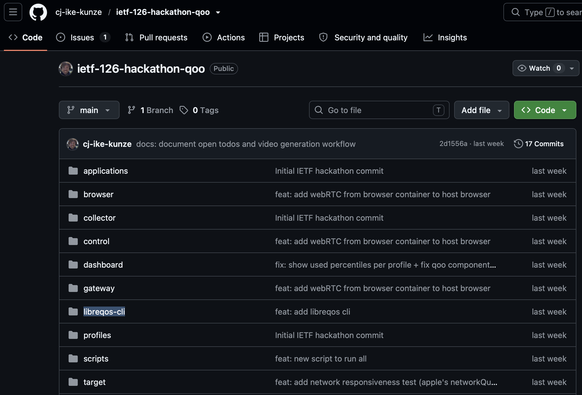This screenshot has width=582, height=395.
Task: Open the libreqos-cli folder
Action: pyautogui.click(x=104, y=312)
